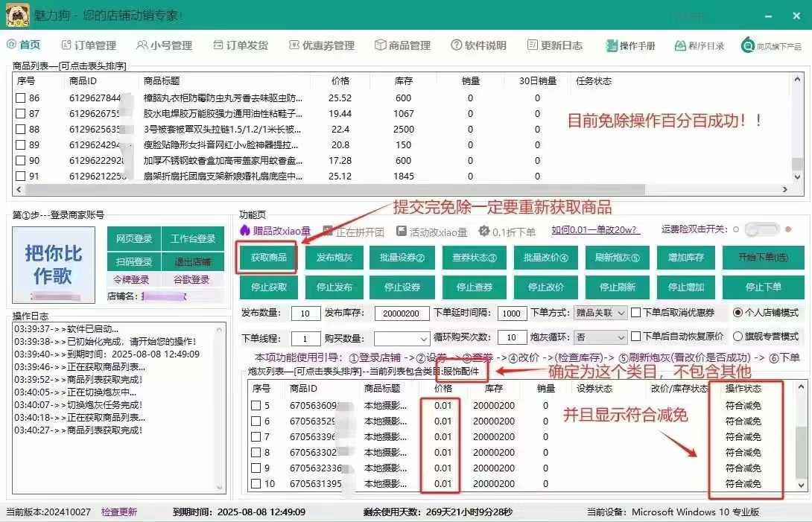Screen dimensions: 812x522
Task: Click the 赠品改xiao量 flame icon
Action: pos(245,230)
